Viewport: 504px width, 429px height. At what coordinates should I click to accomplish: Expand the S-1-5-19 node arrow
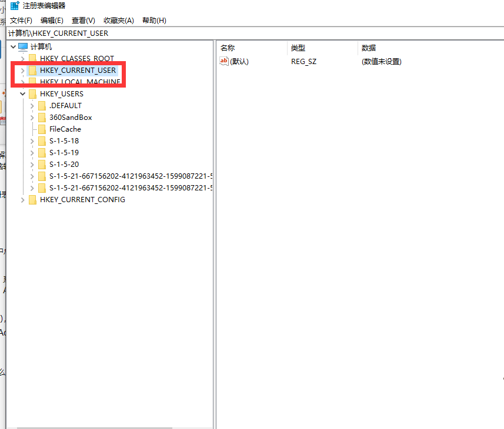point(32,152)
